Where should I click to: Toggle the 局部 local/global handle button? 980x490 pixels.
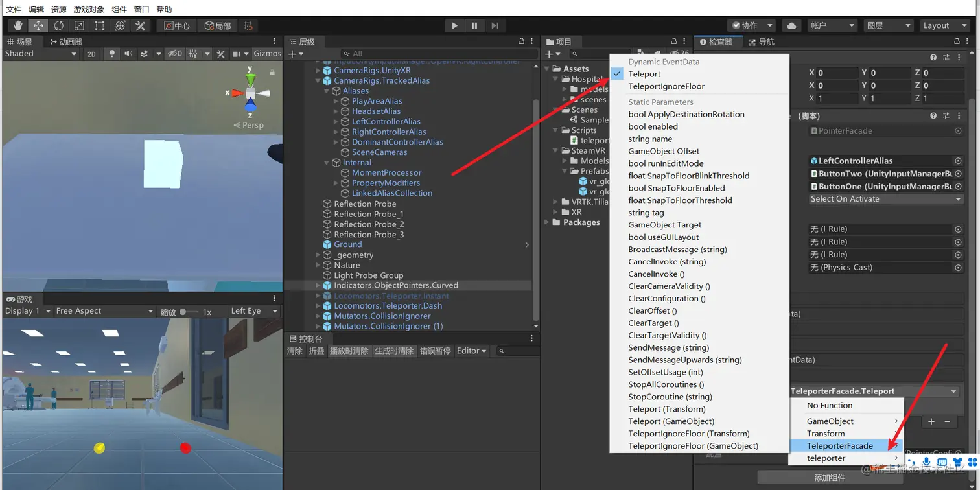pos(217,25)
